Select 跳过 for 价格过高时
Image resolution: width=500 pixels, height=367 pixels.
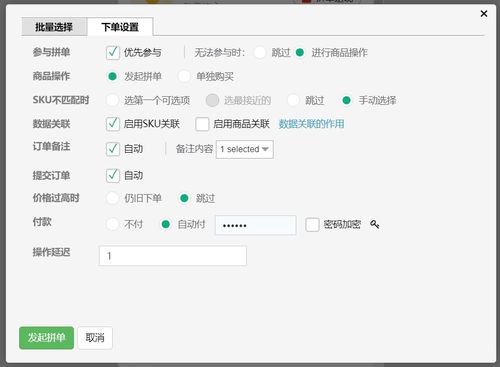[x=184, y=198]
